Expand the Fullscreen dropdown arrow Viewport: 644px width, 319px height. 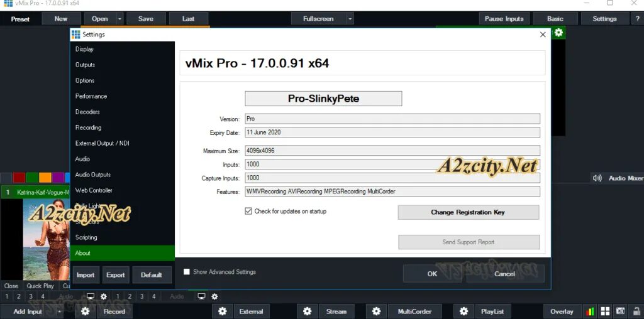(x=350, y=18)
